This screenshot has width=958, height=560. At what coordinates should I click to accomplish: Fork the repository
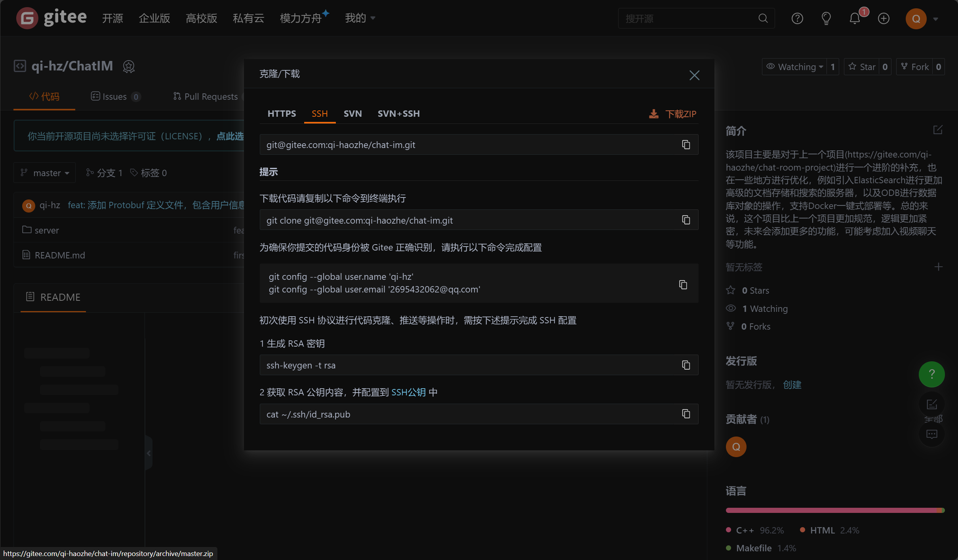click(915, 67)
